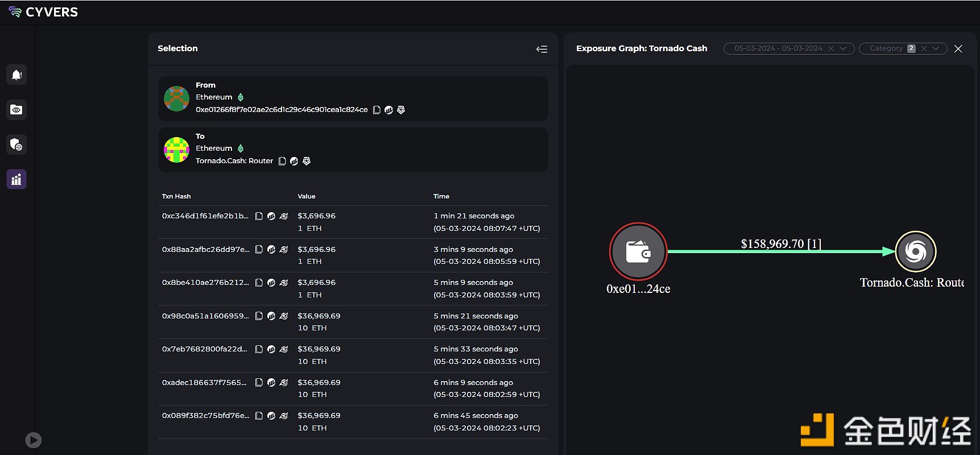Open txn 0x8be410ae276b212 with third explorer icon
Screen dimensions: 980x455
pyautogui.click(x=284, y=283)
